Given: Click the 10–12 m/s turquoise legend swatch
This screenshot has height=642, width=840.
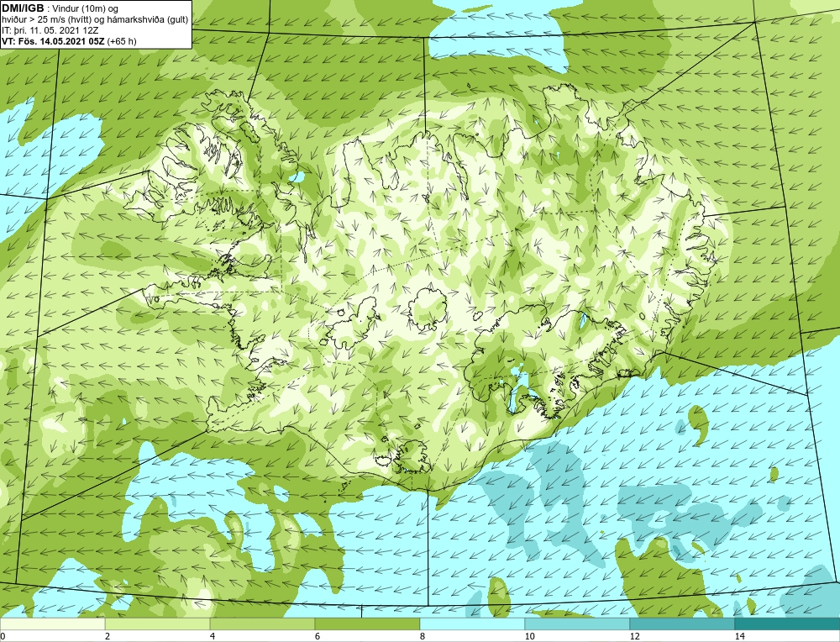Looking at the screenshot, I should 578,624.
